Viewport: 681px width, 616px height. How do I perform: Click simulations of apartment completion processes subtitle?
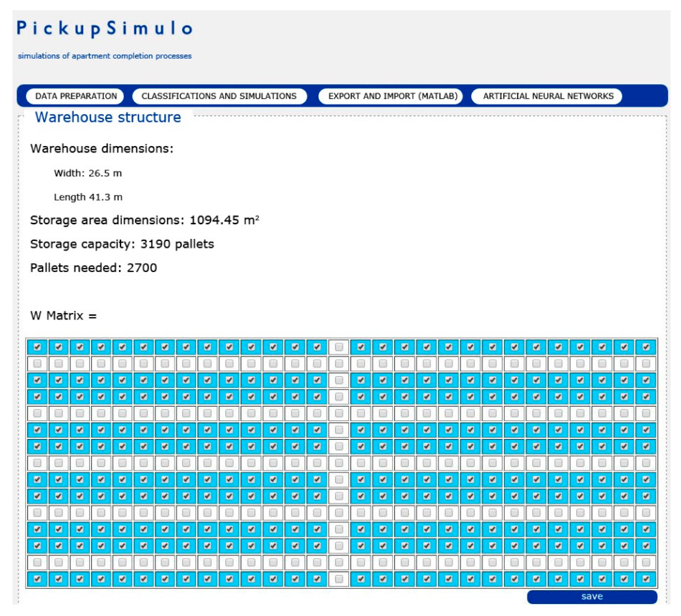tap(105, 56)
